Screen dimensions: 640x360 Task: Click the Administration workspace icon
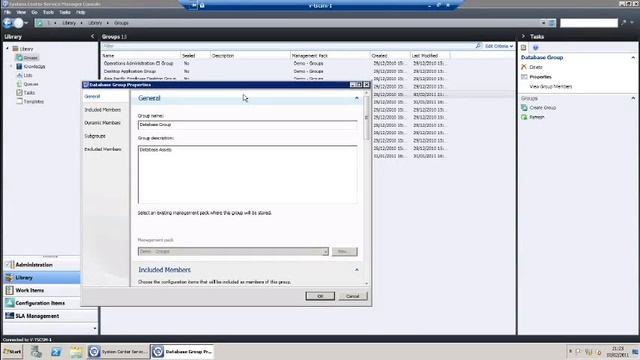[x=9, y=264]
